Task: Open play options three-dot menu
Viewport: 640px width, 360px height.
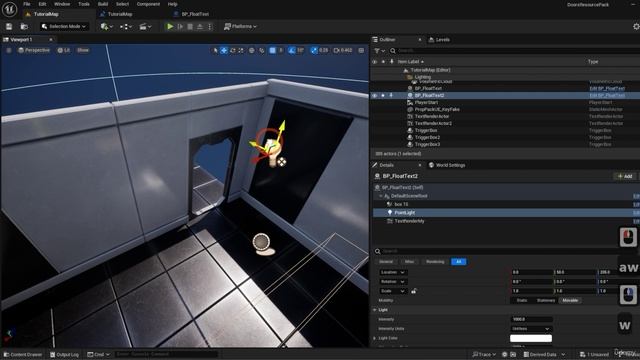Action: [x=210, y=27]
